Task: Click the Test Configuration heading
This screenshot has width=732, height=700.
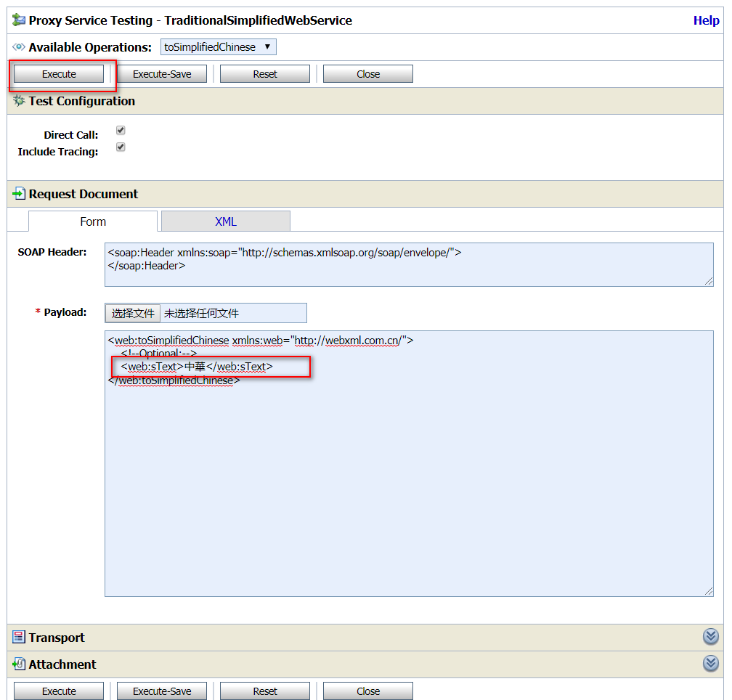Action: point(81,101)
